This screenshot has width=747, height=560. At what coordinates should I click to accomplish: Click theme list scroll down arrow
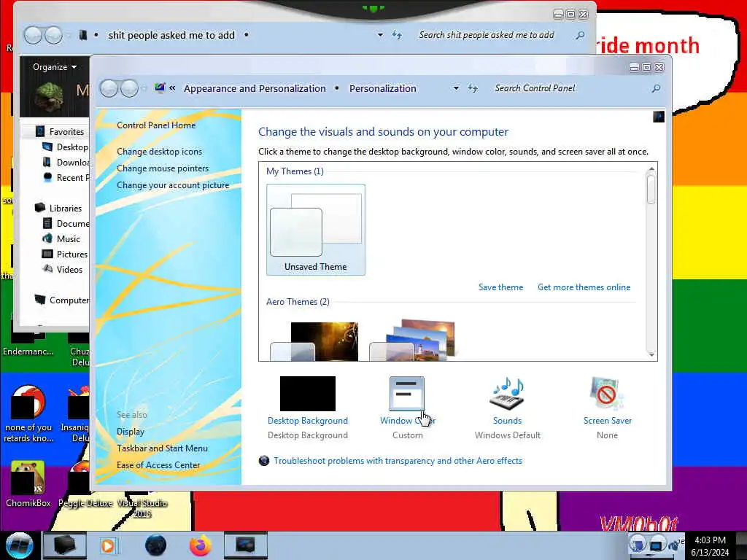651,355
